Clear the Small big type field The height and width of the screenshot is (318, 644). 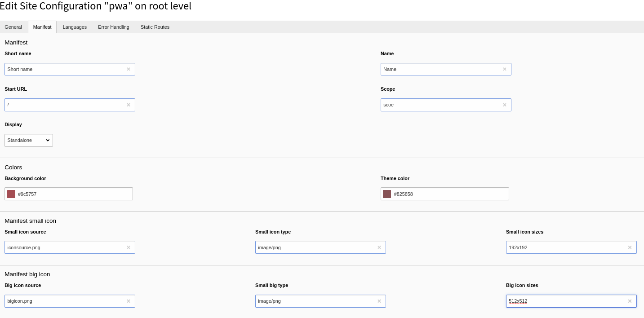pos(379,301)
